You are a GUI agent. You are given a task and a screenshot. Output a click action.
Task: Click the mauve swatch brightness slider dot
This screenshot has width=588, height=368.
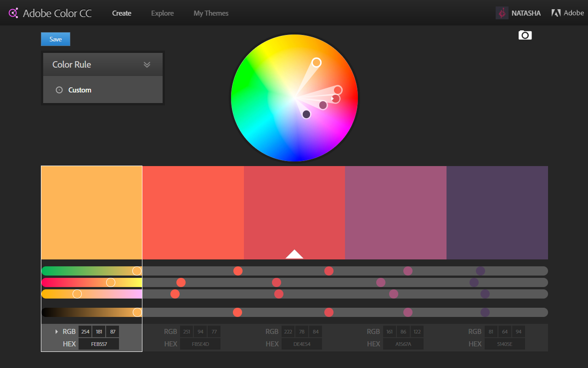pos(408,312)
